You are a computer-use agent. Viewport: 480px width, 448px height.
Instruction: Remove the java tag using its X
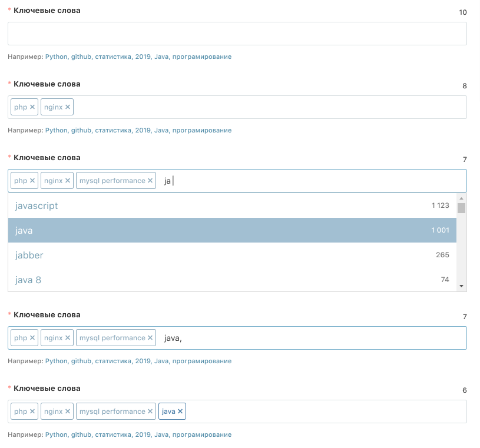pyautogui.click(x=180, y=412)
